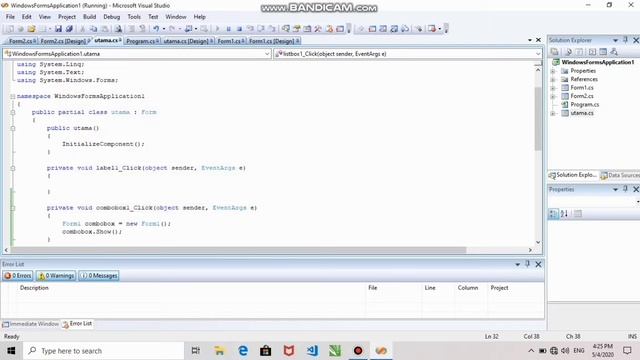The height and width of the screenshot is (360, 640).
Task: Expand the Form1.cs node in Solution Explorer
Action: click(x=553, y=88)
